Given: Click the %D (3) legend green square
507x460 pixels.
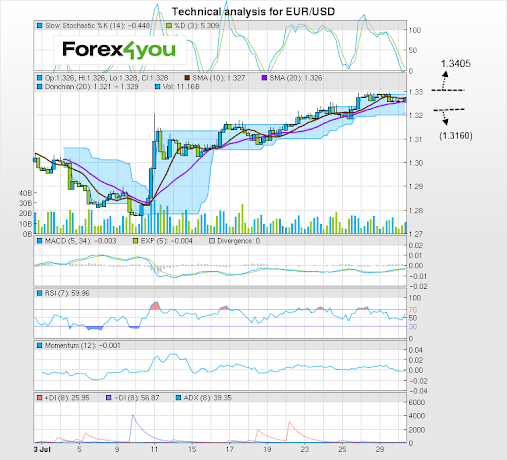Looking at the screenshot, I should (x=169, y=26).
